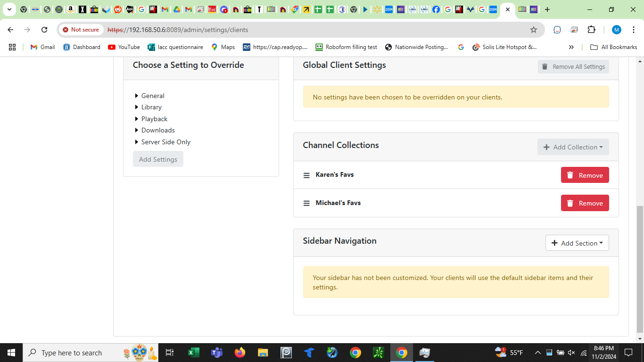Click the Add Settings button
This screenshot has width=644, height=362.
[x=158, y=159]
